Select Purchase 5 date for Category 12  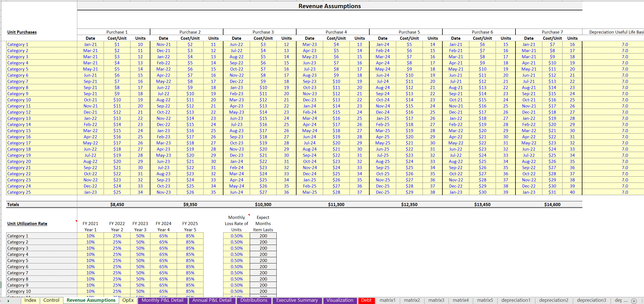(x=383, y=112)
